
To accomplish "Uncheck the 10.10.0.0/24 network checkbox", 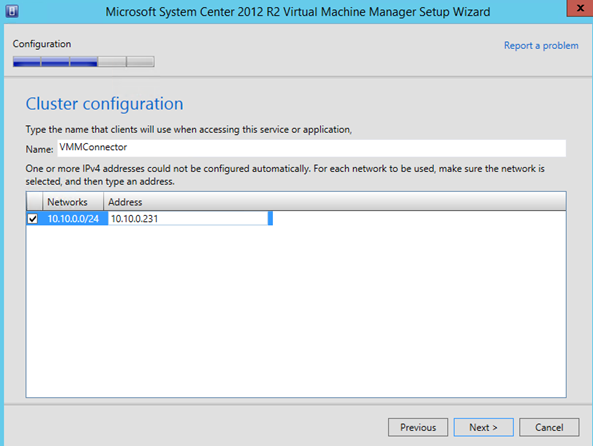I will (33, 219).
